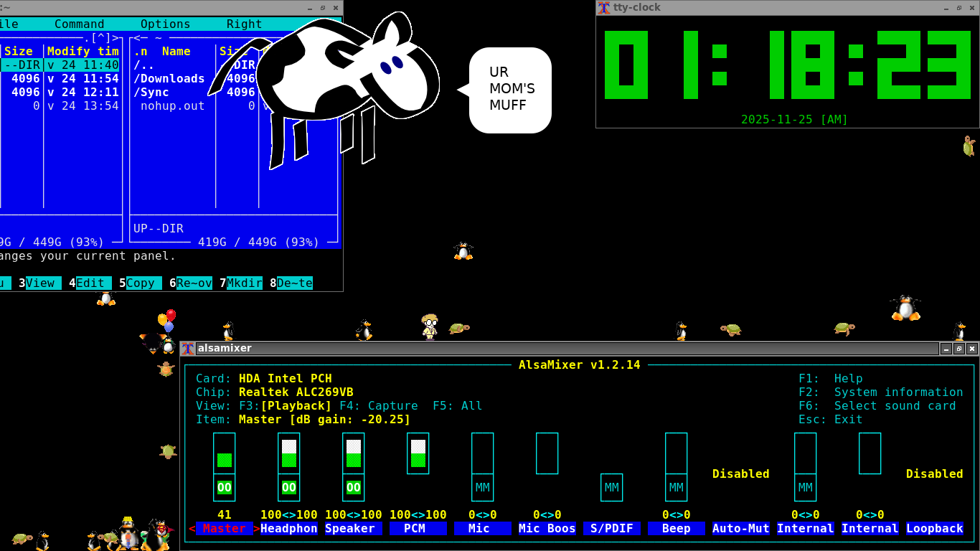Unmute the Internal channel's MM box
Screen dimensions: 980x551
(x=806, y=488)
